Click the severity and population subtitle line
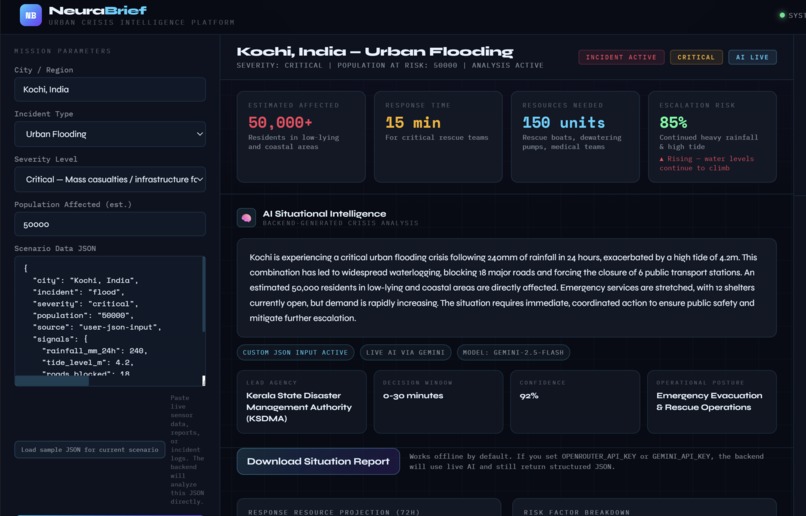This screenshot has width=806, height=516. click(x=390, y=65)
